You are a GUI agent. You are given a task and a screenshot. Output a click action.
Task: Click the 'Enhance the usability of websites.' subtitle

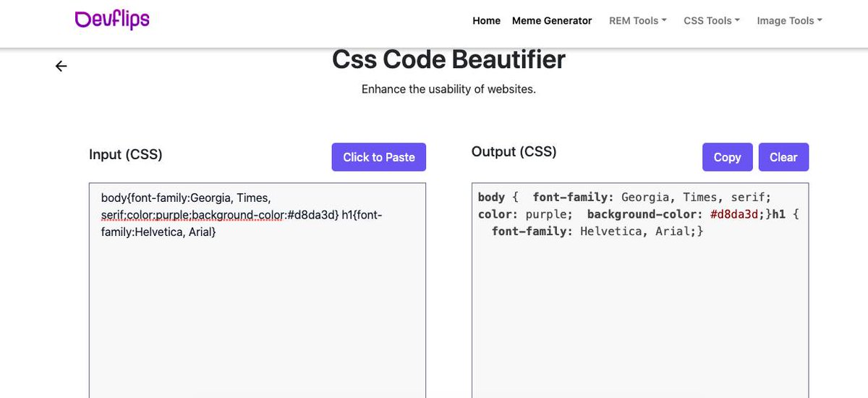[x=448, y=90]
